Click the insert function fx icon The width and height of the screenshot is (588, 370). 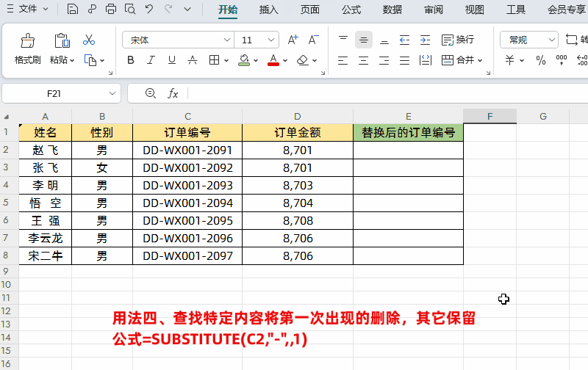tap(173, 93)
